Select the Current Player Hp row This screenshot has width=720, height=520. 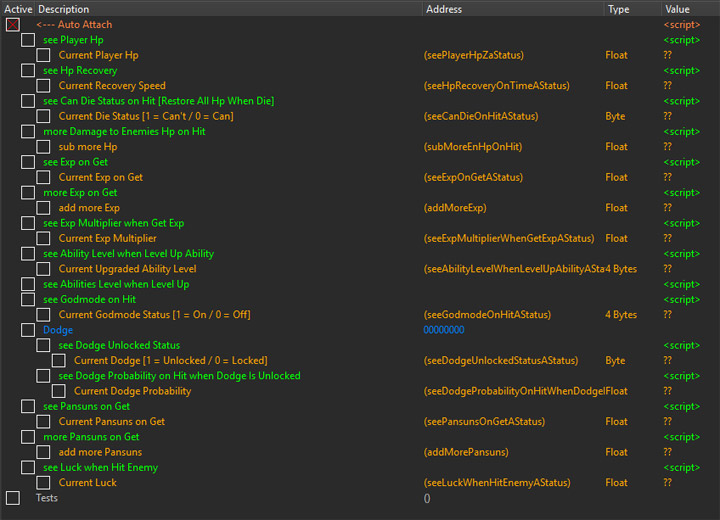tap(98, 55)
